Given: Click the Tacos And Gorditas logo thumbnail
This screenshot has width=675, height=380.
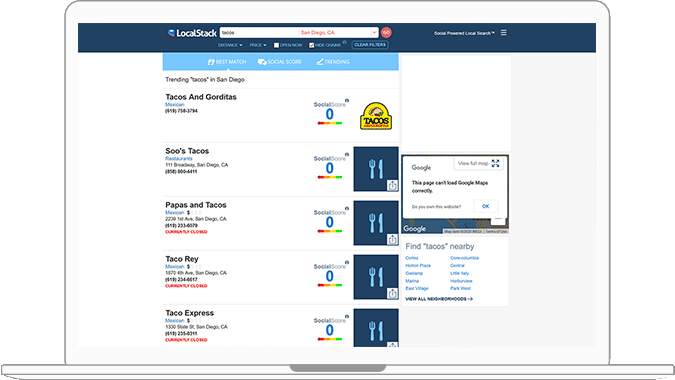Looking at the screenshot, I should point(376,116).
